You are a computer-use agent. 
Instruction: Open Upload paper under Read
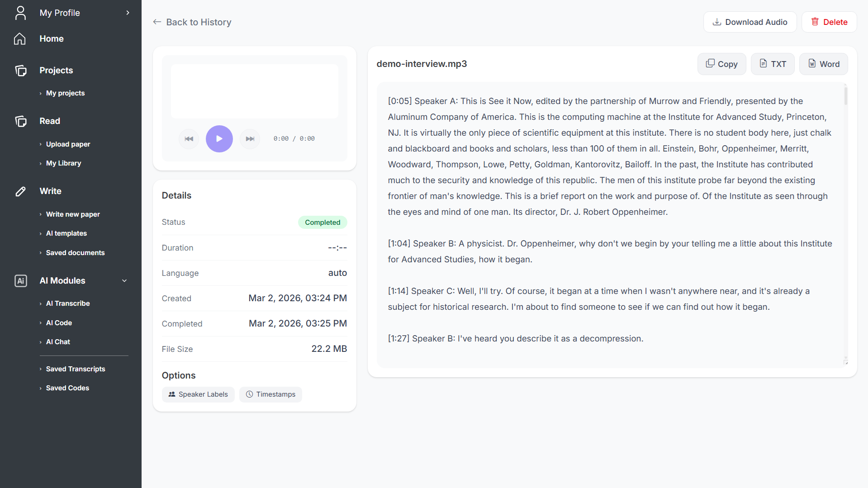pos(68,144)
